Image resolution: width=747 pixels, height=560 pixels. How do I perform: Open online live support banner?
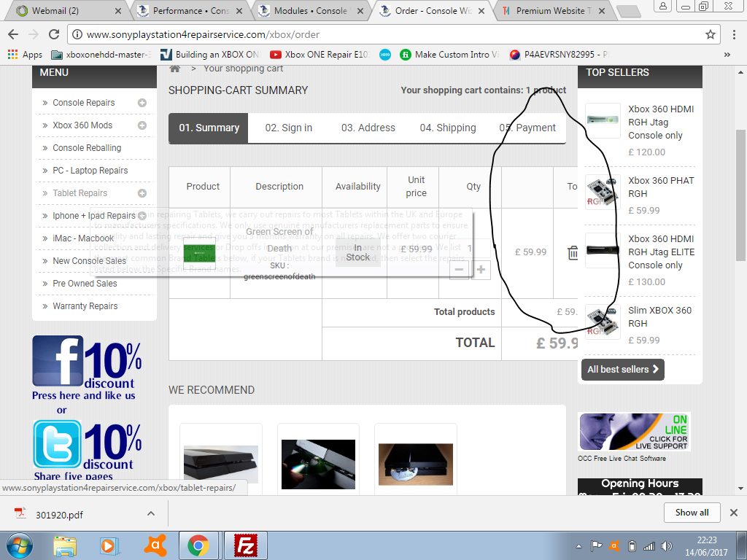[x=634, y=432]
